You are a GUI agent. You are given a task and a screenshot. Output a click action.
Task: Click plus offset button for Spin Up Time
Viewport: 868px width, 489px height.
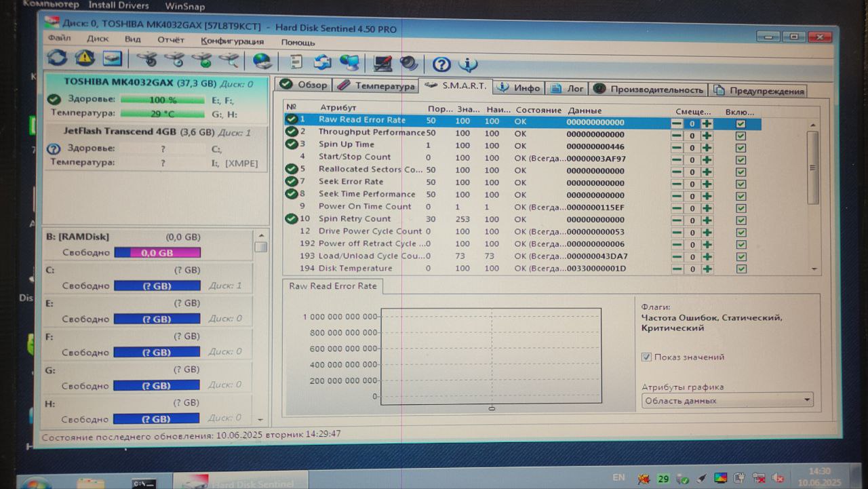pyautogui.click(x=707, y=148)
